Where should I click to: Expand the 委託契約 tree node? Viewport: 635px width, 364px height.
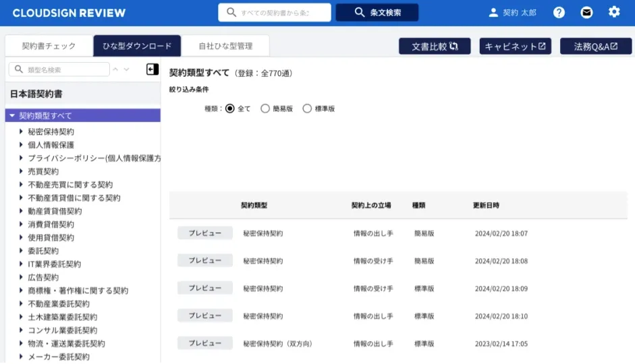coord(21,251)
